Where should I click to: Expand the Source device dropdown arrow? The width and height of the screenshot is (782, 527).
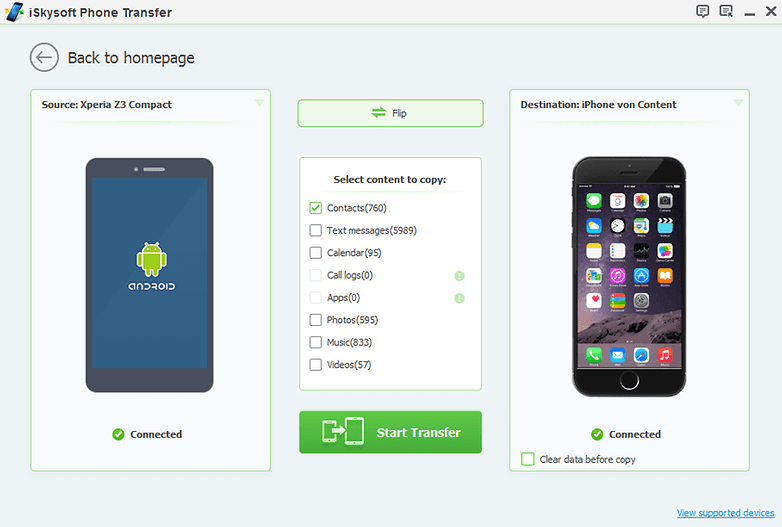[259, 103]
